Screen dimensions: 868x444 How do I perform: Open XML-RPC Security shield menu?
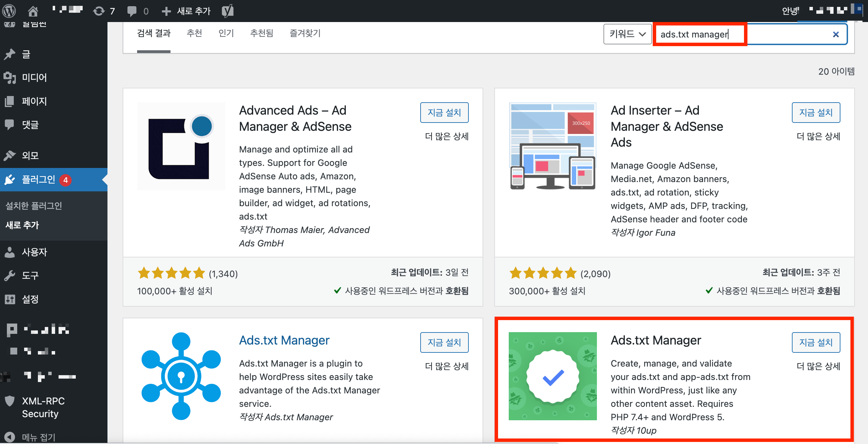point(43,407)
